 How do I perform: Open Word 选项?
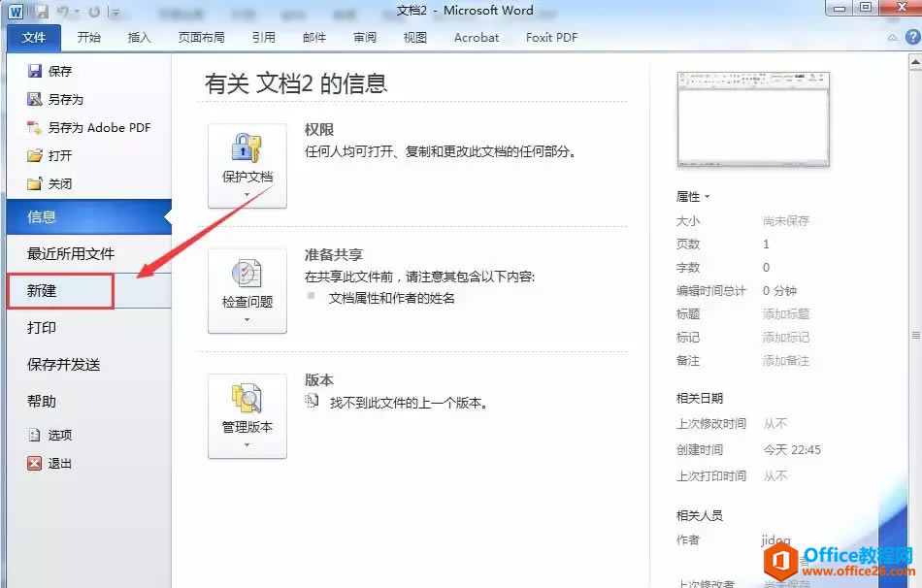point(49,435)
